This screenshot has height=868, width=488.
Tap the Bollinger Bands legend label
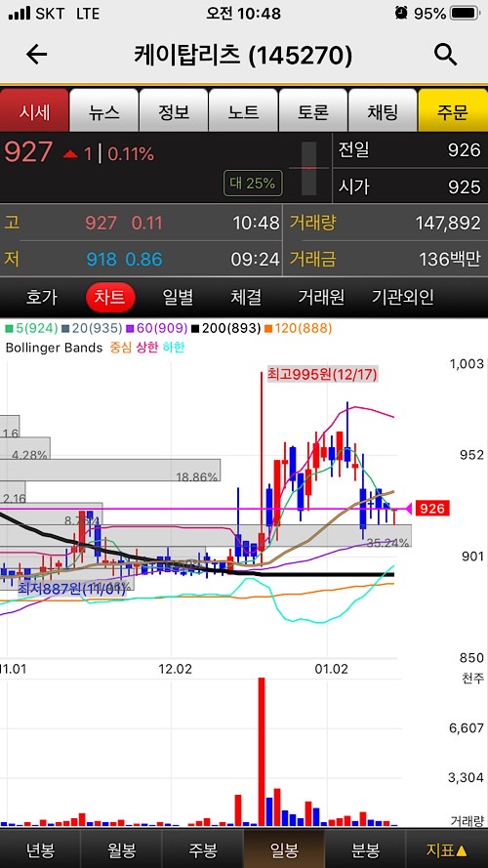point(54,348)
